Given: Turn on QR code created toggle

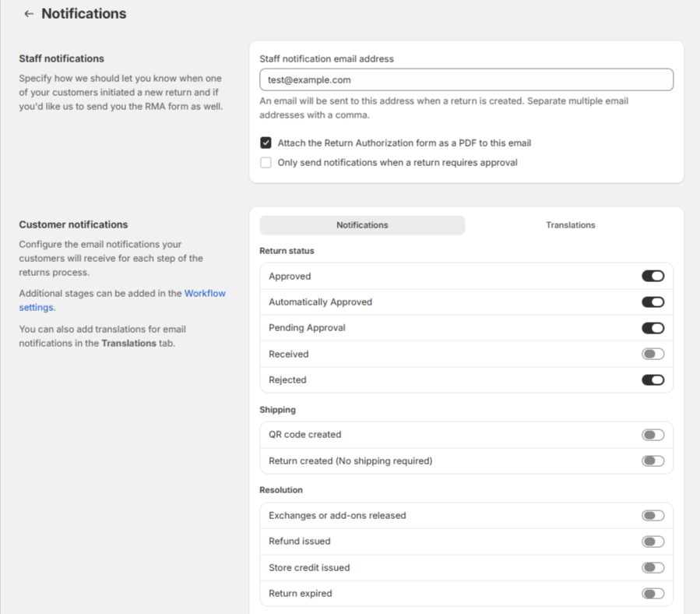Looking at the screenshot, I should click(x=653, y=435).
